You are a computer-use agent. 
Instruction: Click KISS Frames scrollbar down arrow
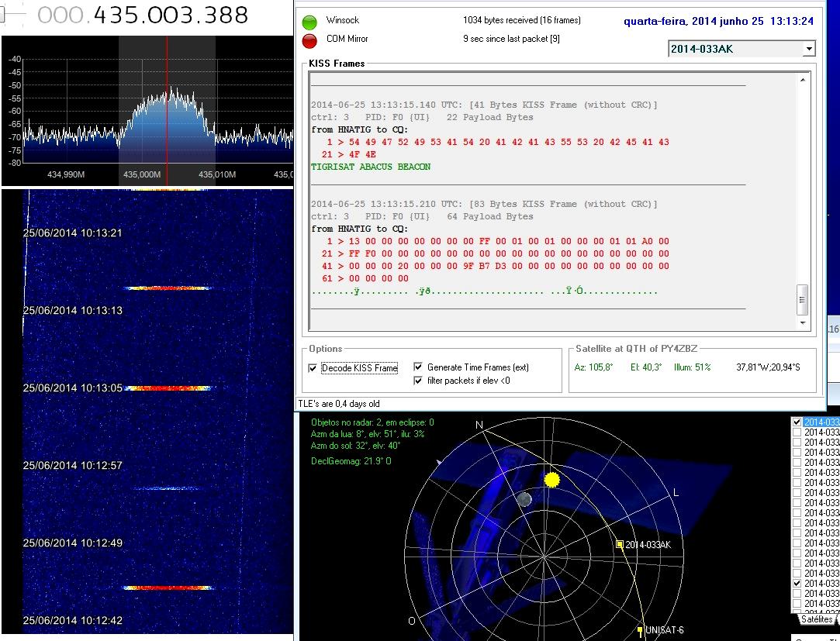click(x=802, y=323)
